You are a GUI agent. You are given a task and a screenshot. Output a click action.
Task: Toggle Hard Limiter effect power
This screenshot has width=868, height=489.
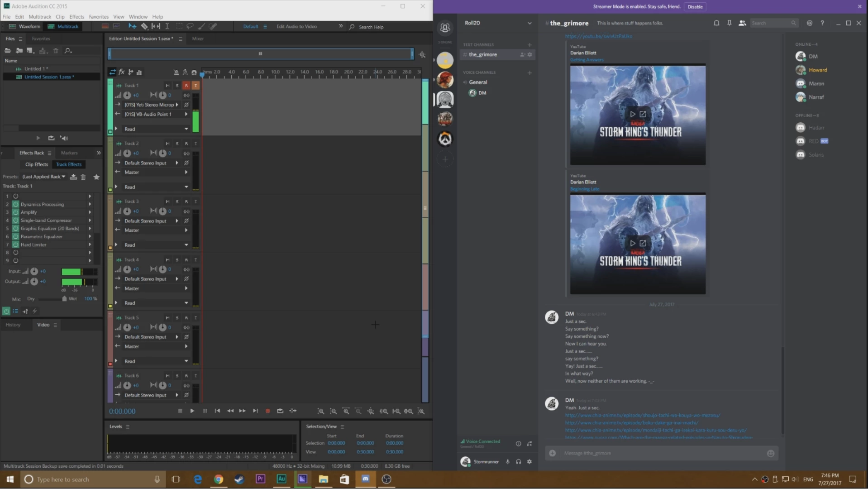pyautogui.click(x=16, y=245)
